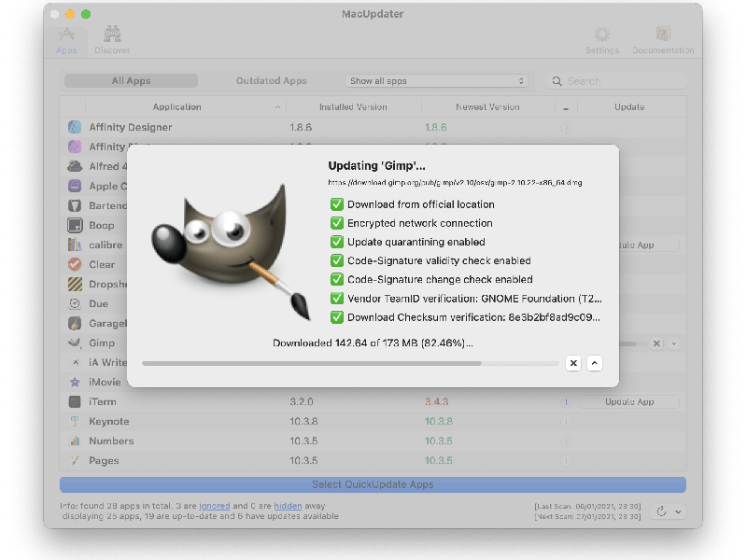Click the rescan refresh icon
This screenshot has height=560, width=747.
(x=661, y=511)
